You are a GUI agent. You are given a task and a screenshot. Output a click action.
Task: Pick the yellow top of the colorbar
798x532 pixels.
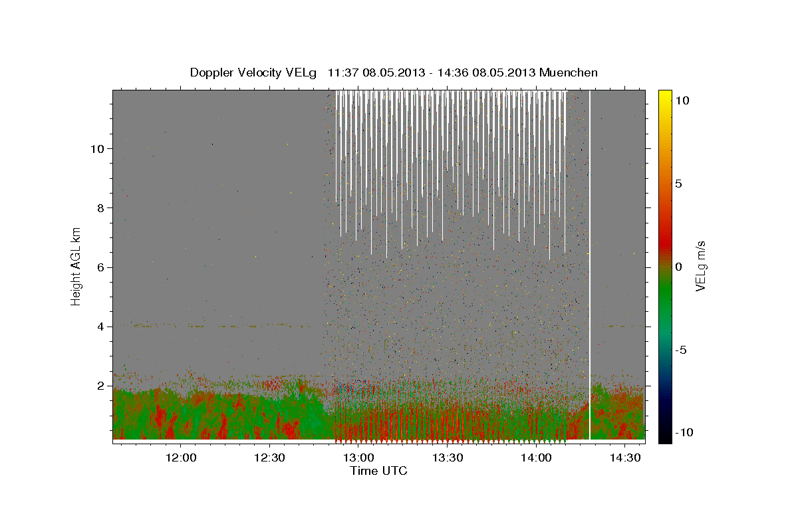click(665, 96)
